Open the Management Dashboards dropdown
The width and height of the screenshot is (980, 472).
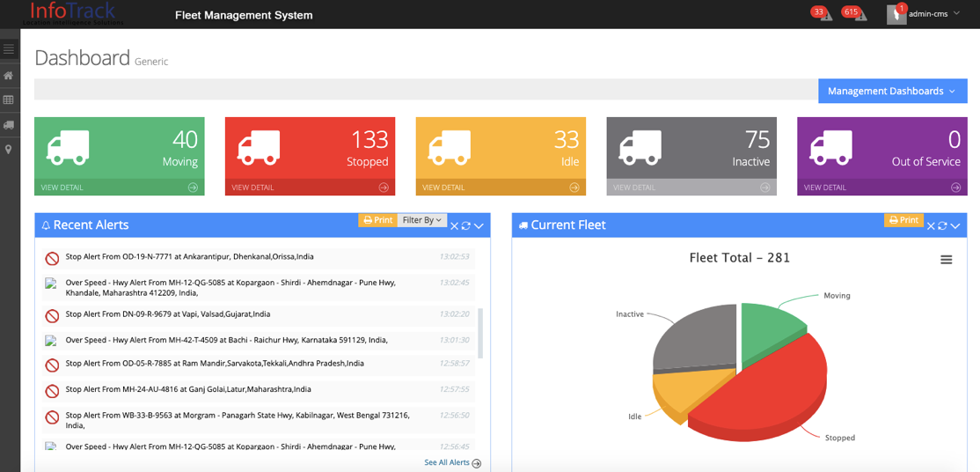coord(893,92)
